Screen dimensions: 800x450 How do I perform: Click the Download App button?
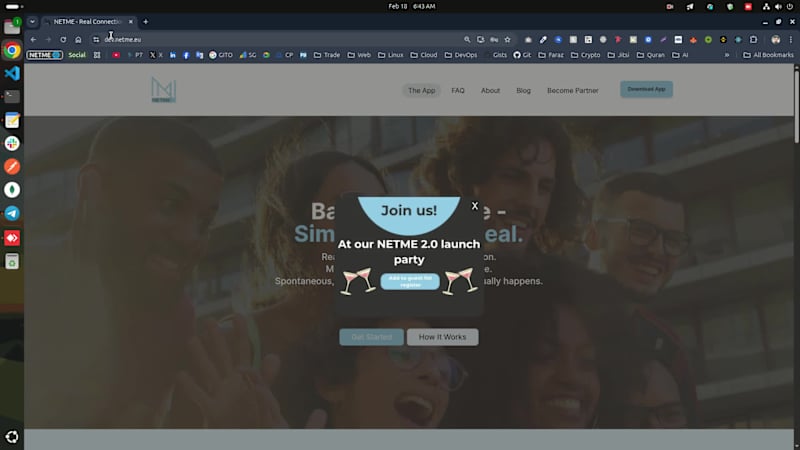pyautogui.click(x=646, y=89)
